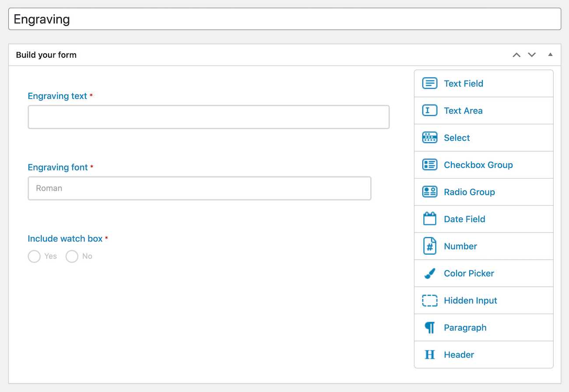This screenshot has height=392, width=569.
Task: Click the Text Field icon
Action: coord(429,83)
